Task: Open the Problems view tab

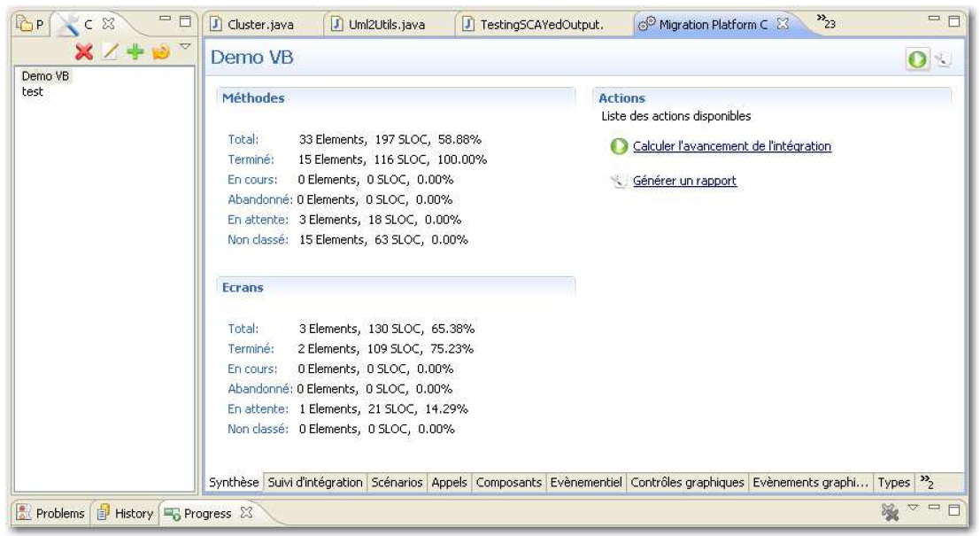Action: tap(52, 513)
